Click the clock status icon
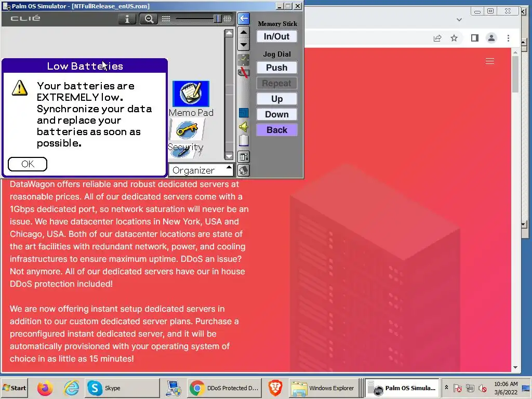This screenshot has width=532, height=399. [x=244, y=60]
